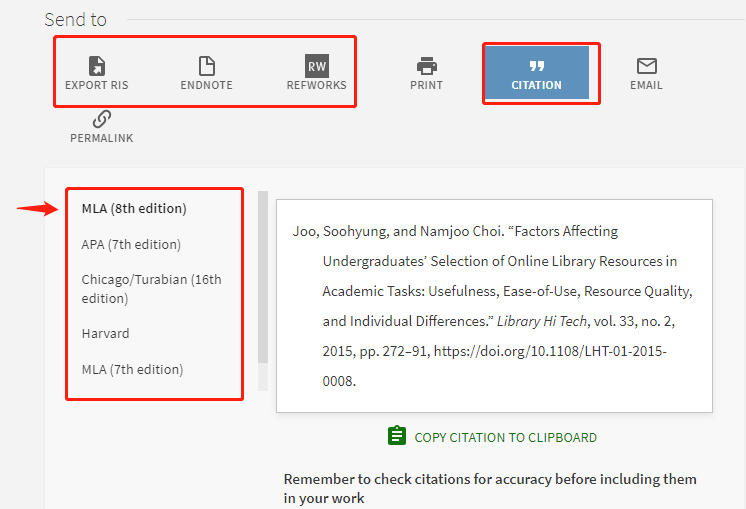Select the Harvard citation style
746x509 pixels.
pyautogui.click(x=105, y=333)
